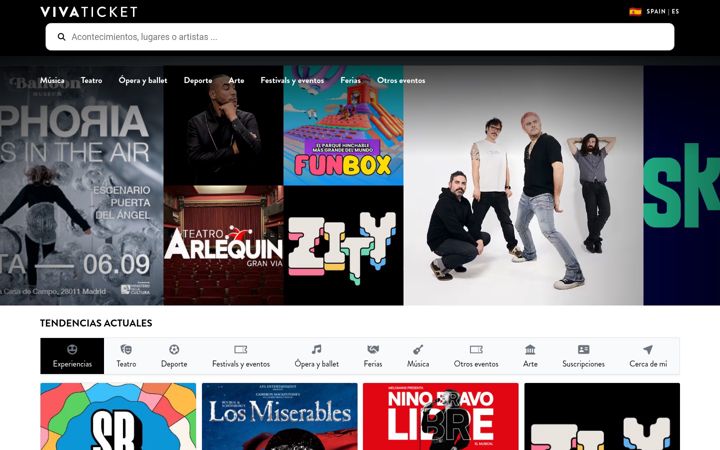
Task: Click the Arte museum icon
Action: (530, 349)
